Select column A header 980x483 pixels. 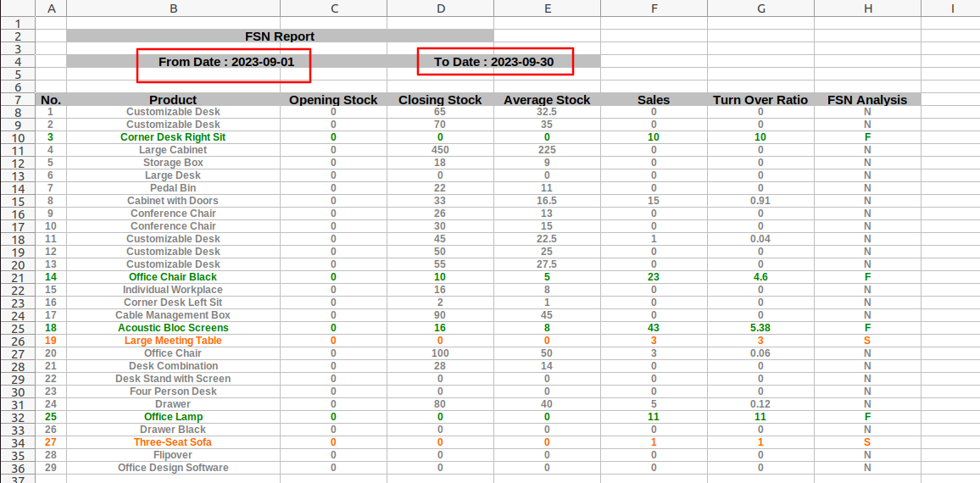[51, 8]
